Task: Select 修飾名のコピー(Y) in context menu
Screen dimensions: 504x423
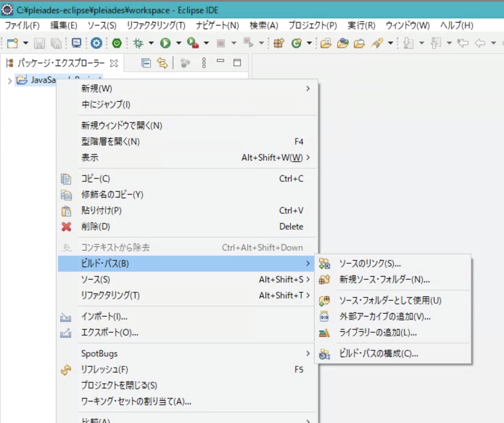Action: pos(187,194)
